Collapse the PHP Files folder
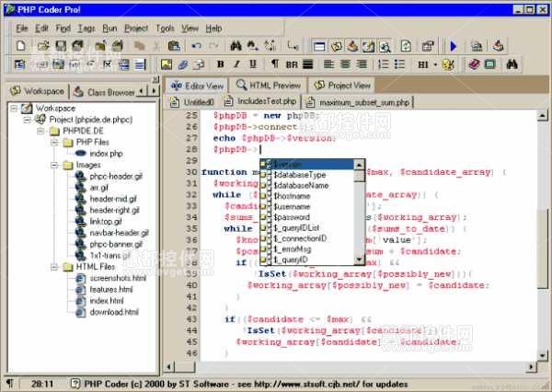552x392 pixels. 54,143
